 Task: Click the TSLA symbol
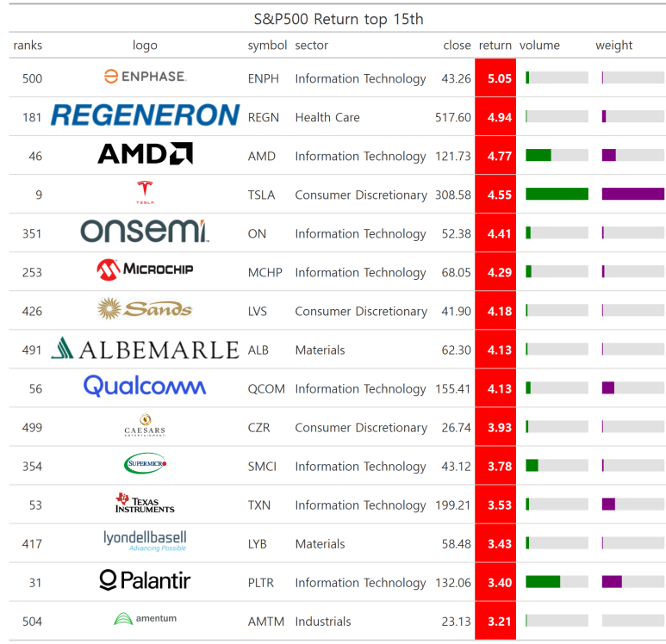pyautogui.click(x=261, y=195)
